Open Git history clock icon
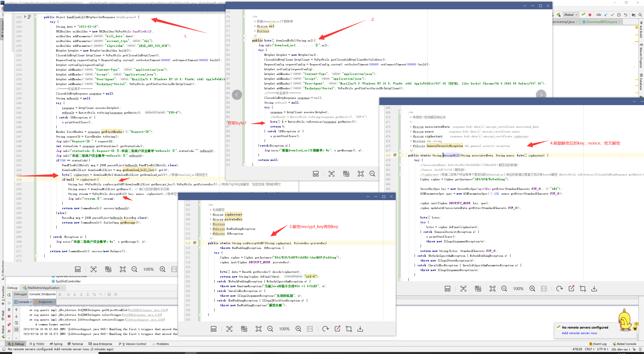 tap(619, 15)
